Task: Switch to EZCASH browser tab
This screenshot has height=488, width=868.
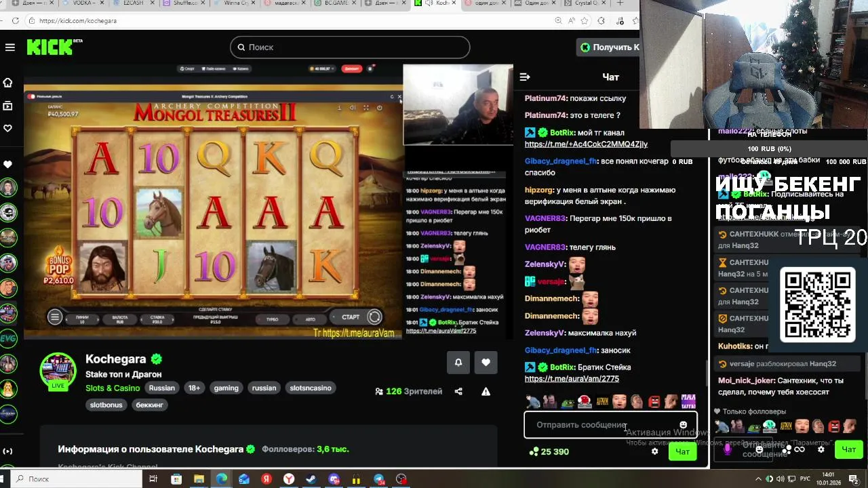Action: [x=134, y=3]
